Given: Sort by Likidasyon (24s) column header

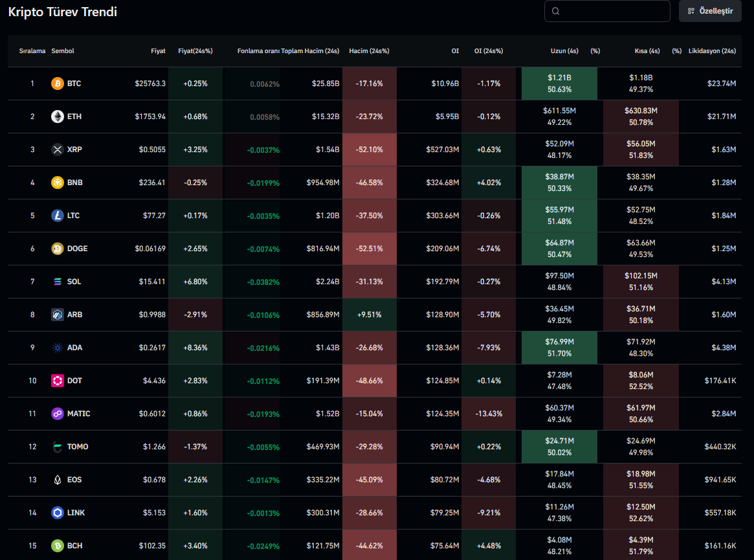Looking at the screenshot, I should coord(712,50).
